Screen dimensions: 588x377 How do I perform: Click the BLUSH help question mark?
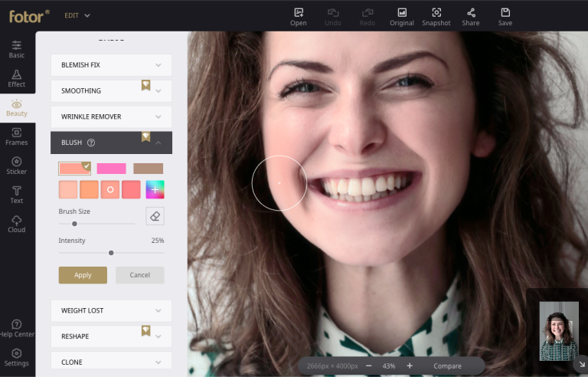(x=91, y=143)
